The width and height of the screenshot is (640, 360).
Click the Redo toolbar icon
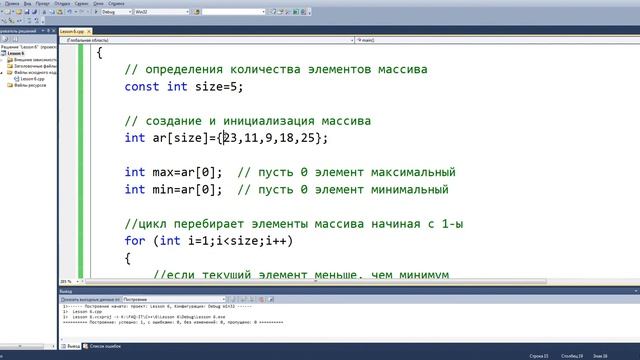82,12
